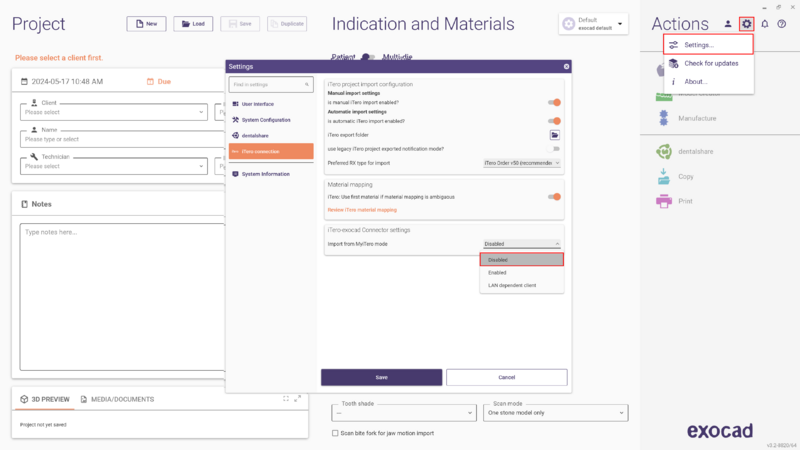
Task: Click the Manufacture action icon
Action: coord(664,118)
